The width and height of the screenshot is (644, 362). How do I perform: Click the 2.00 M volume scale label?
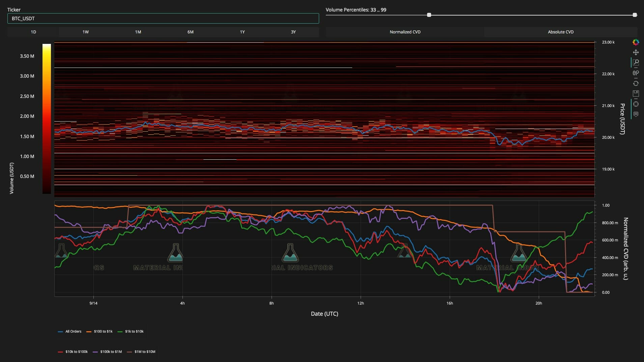pyautogui.click(x=27, y=116)
